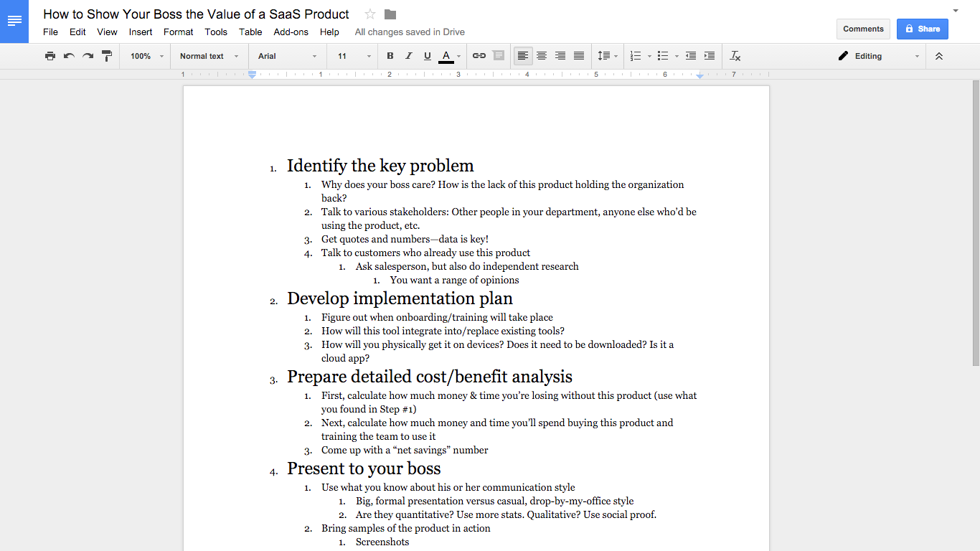Open the Format menu

click(x=178, y=32)
